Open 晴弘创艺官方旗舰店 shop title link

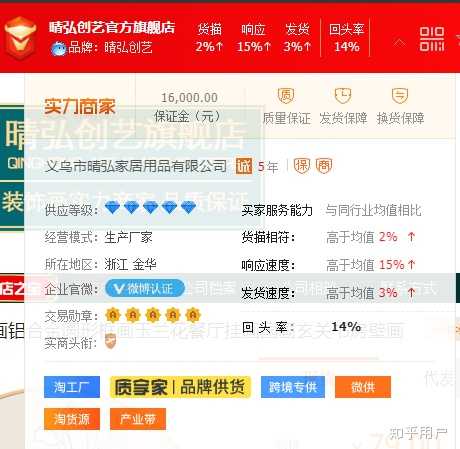click(112, 28)
